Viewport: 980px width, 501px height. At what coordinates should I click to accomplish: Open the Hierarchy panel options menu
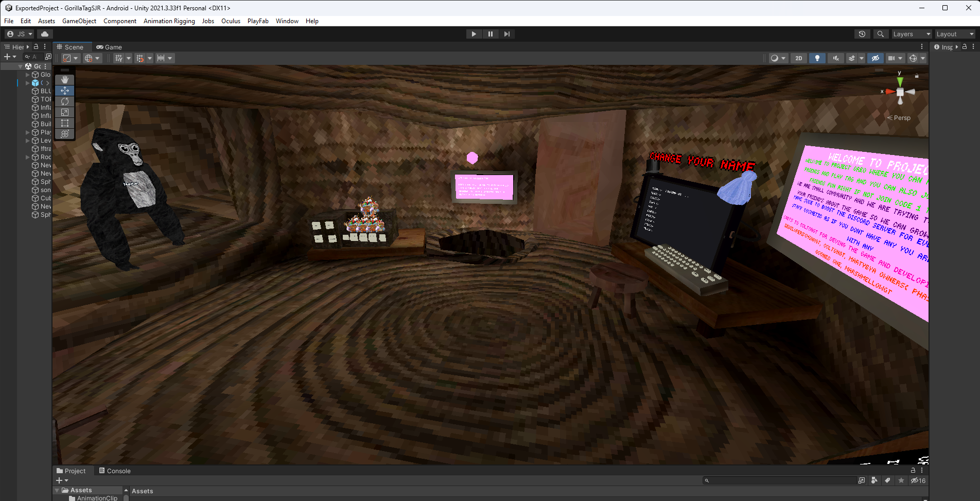(x=45, y=47)
